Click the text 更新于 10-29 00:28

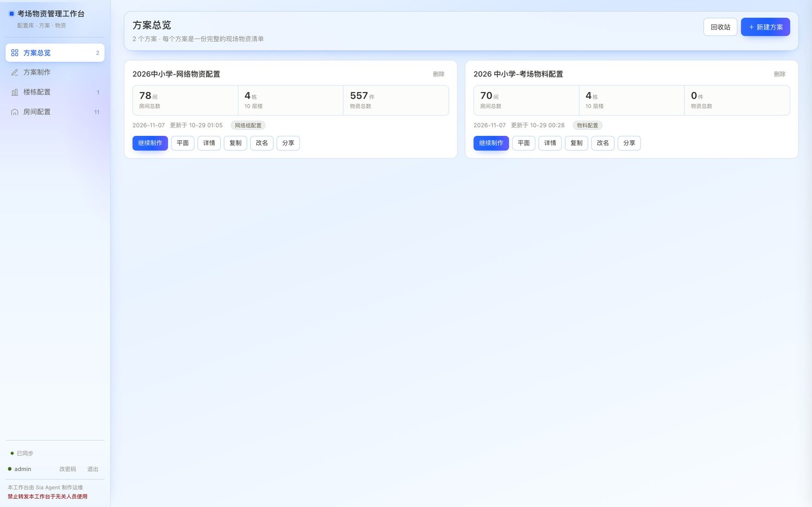(x=538, y=126)
